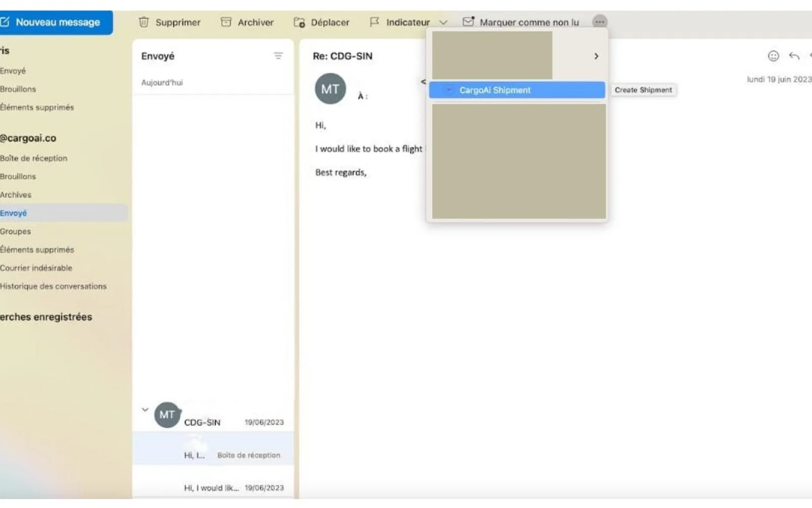Click the reply arrow icon

(794, 56)
